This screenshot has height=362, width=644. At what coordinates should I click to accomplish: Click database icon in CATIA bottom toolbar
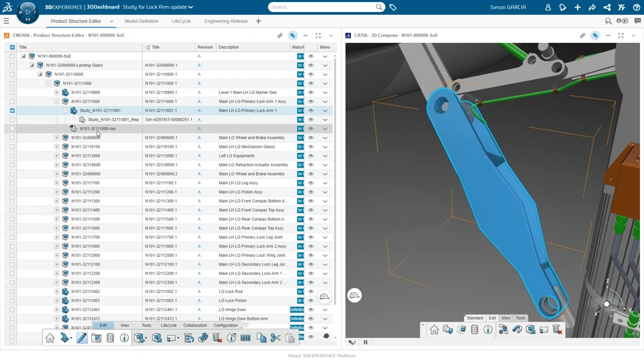474,330
